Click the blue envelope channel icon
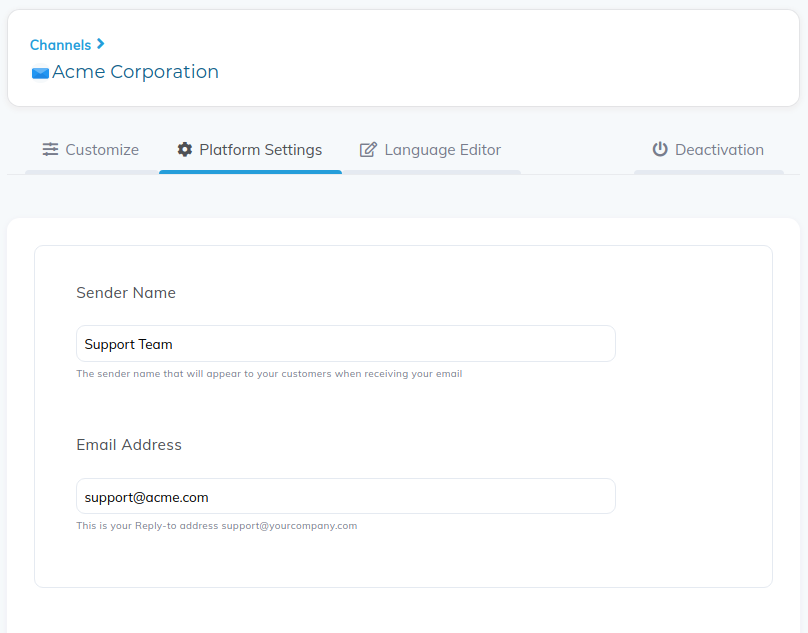The width and height of the screenshot is (808, 633). pos(40,73)
